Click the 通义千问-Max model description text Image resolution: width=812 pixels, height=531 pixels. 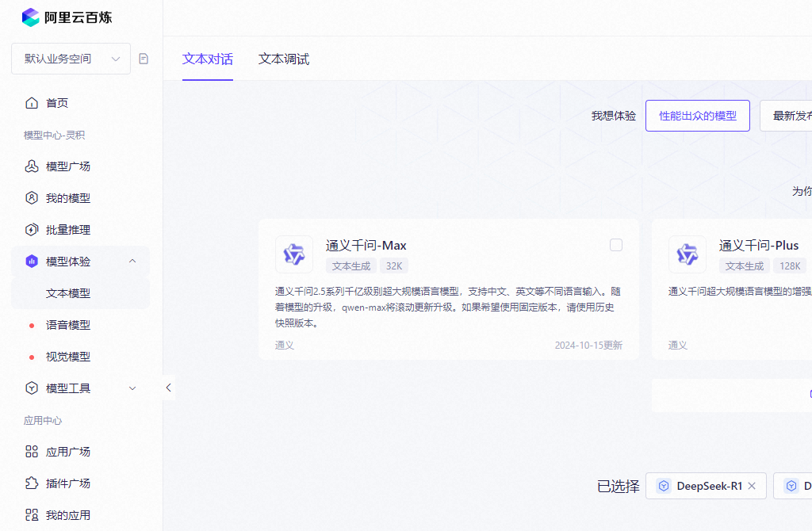(x=448, y=308)
